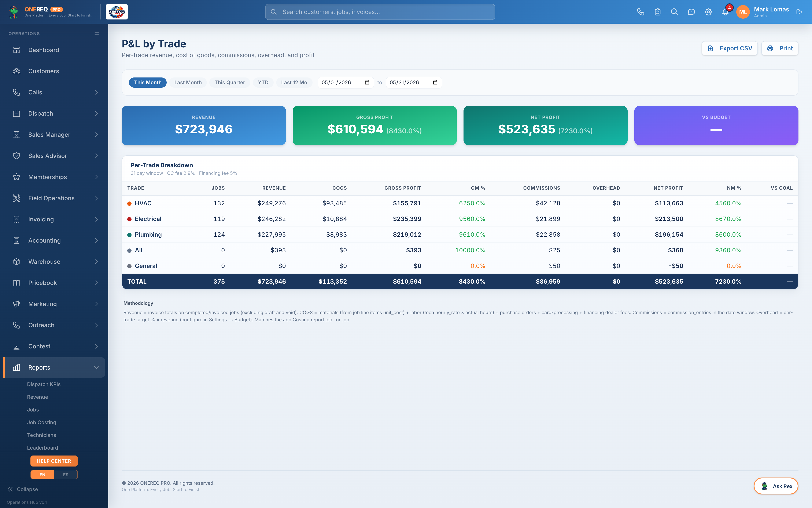Viewport: 812px width, 508px height.
Task: Click the Contest icon in sidebar
Action: [x=16, y=347]
